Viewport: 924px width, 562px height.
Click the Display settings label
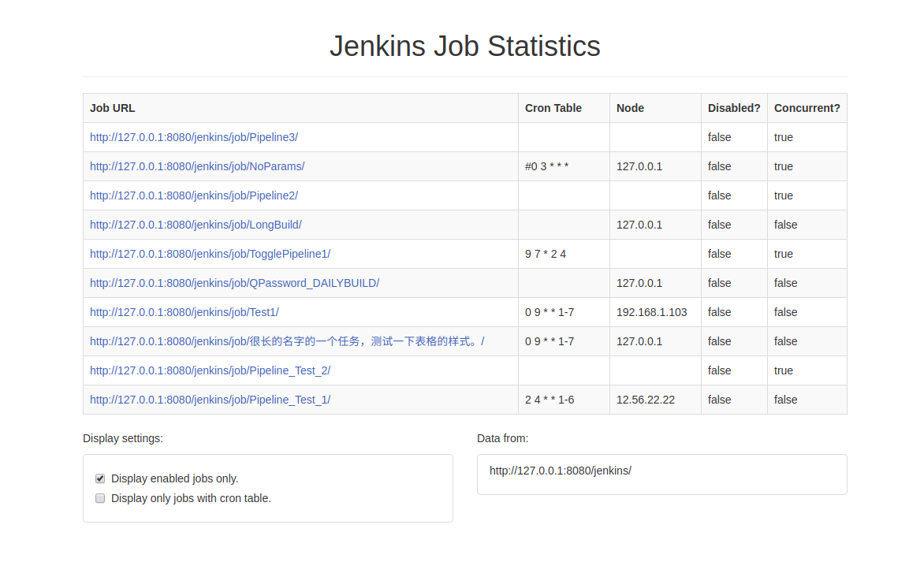coord(122,438)
